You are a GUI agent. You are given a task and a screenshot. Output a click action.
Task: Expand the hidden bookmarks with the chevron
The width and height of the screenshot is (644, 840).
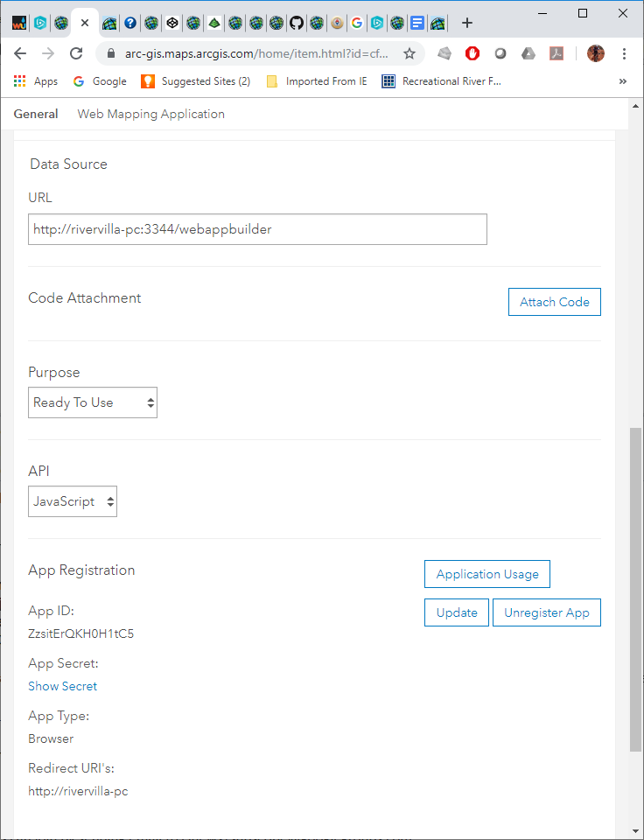[x=622, y=80]
